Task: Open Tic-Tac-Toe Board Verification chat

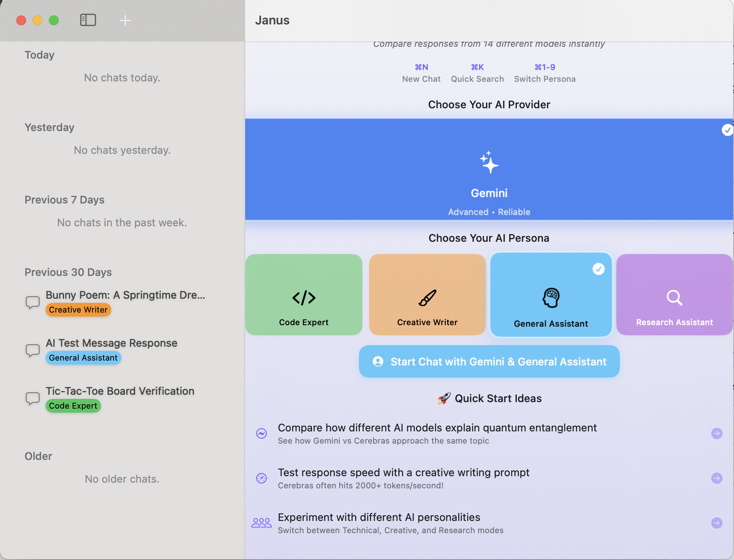Action: point(120,391)
